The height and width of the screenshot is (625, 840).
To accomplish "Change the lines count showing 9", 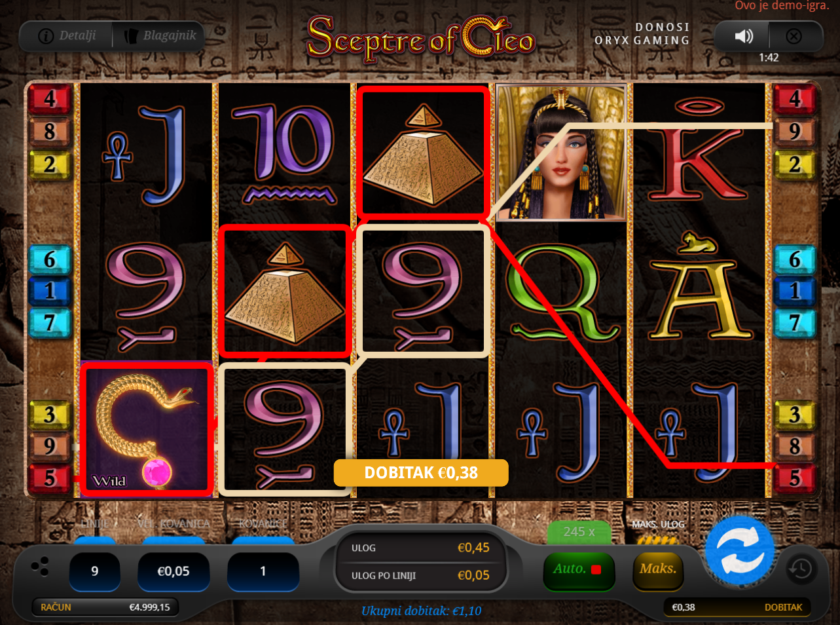I will click(95, 571).
